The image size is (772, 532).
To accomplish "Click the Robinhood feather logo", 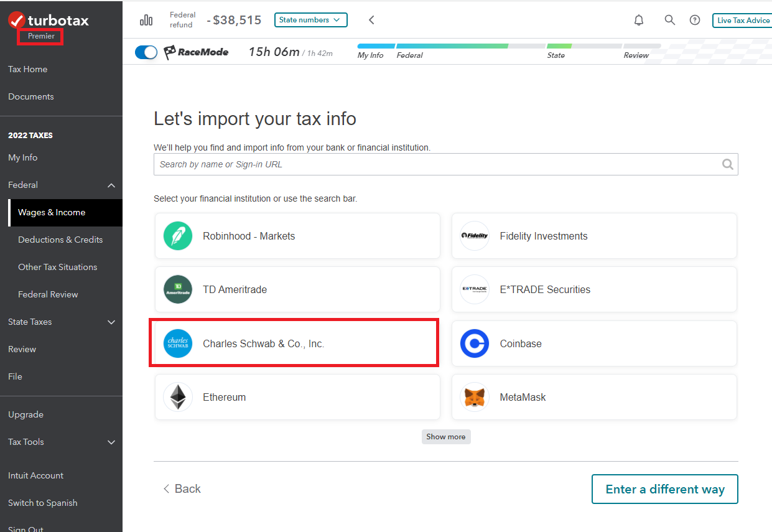I will click(x=178, y=236).
